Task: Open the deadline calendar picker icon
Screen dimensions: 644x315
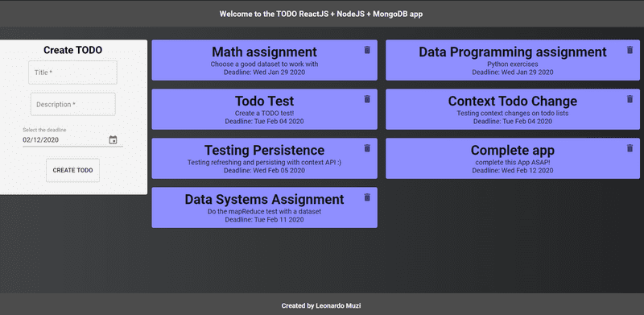Action: coord(113,140)
